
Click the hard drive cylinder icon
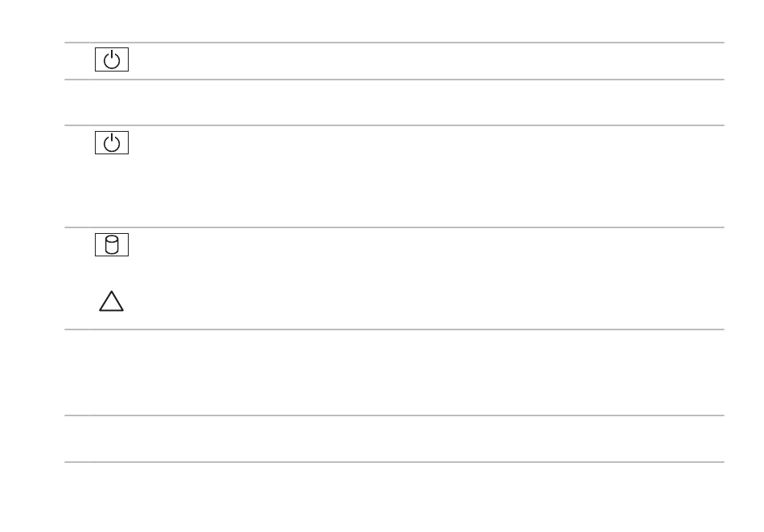(x=113, y=245)
